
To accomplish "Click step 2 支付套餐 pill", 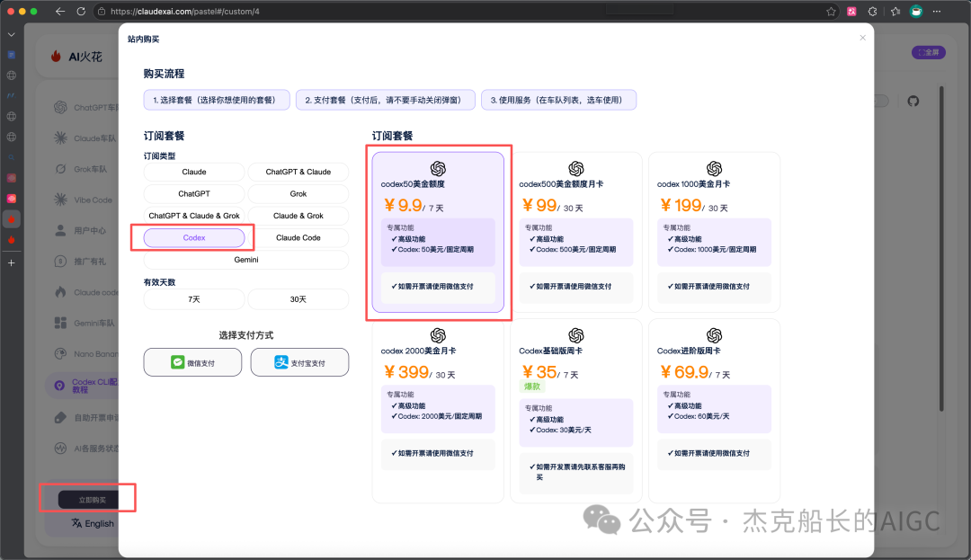I will tap(385, 101).
